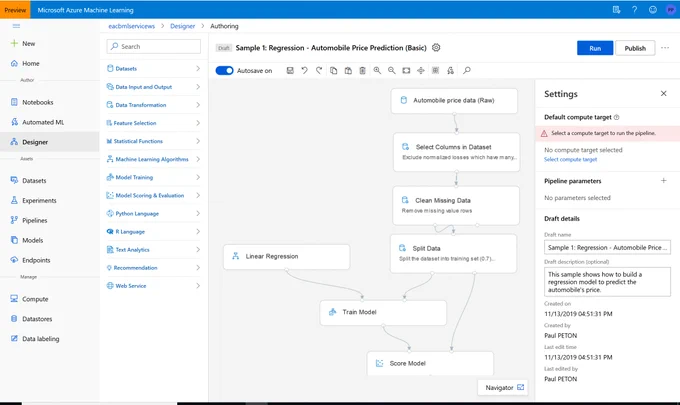Select the Split Data module node

tap(453, 254)
